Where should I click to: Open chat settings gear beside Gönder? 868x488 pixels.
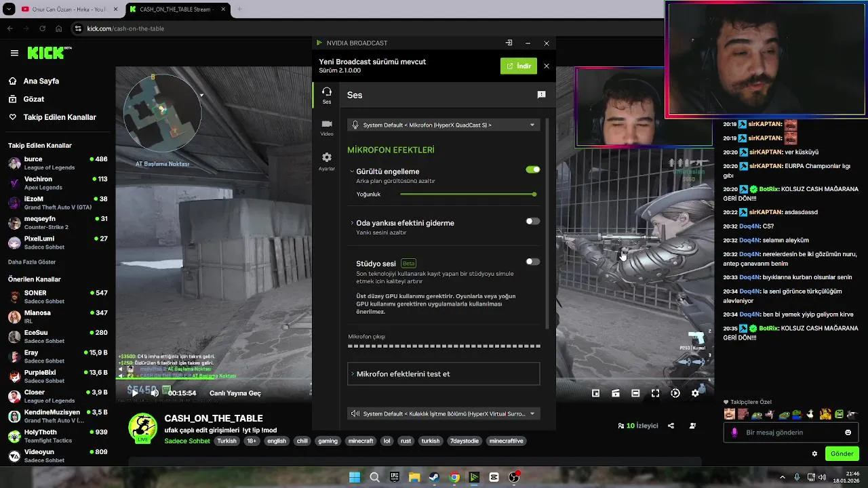click(814, 453)
